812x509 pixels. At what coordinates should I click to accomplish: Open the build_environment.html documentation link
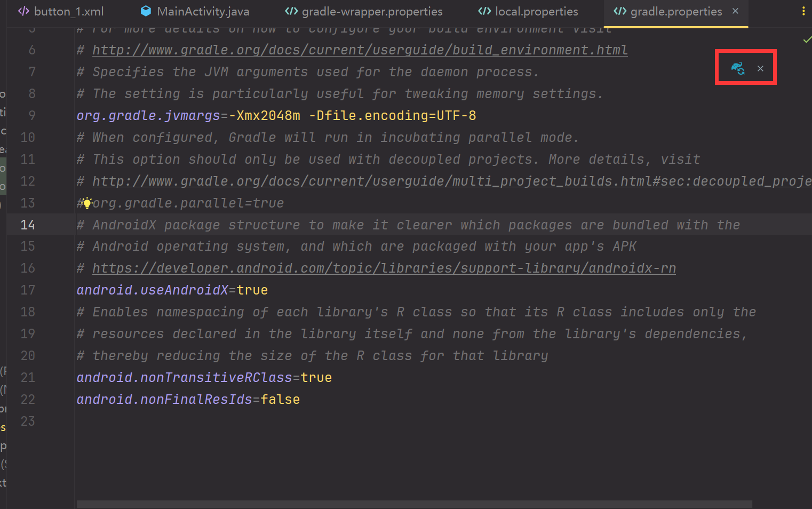(360, 50)
